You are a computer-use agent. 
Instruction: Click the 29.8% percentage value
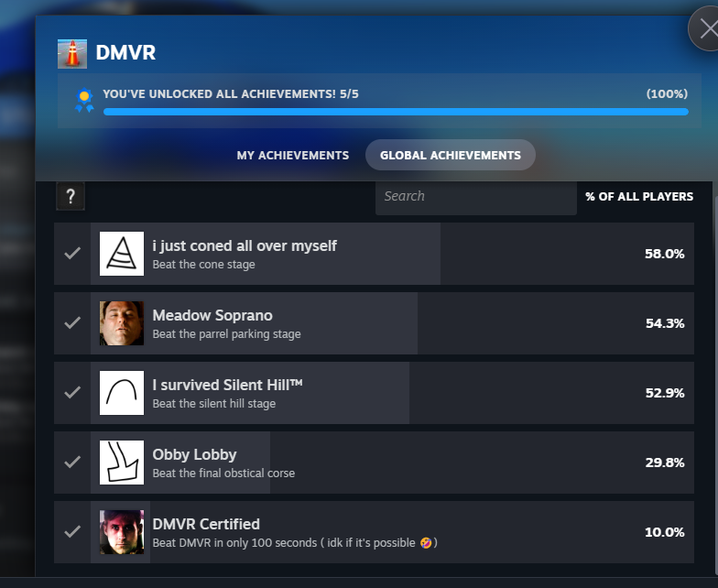665,463
